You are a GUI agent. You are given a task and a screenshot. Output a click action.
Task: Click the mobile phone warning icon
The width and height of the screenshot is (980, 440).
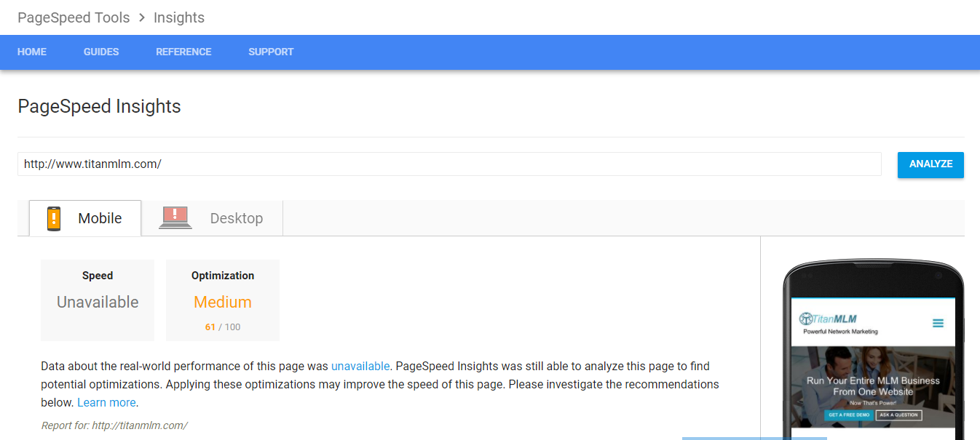[x=54, y=218]
